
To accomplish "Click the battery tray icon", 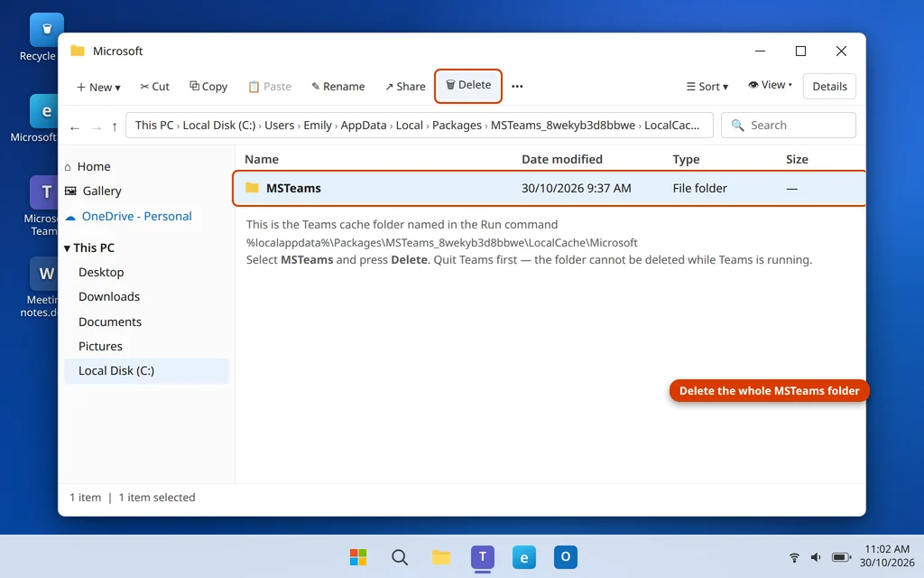I will [842, 557].
